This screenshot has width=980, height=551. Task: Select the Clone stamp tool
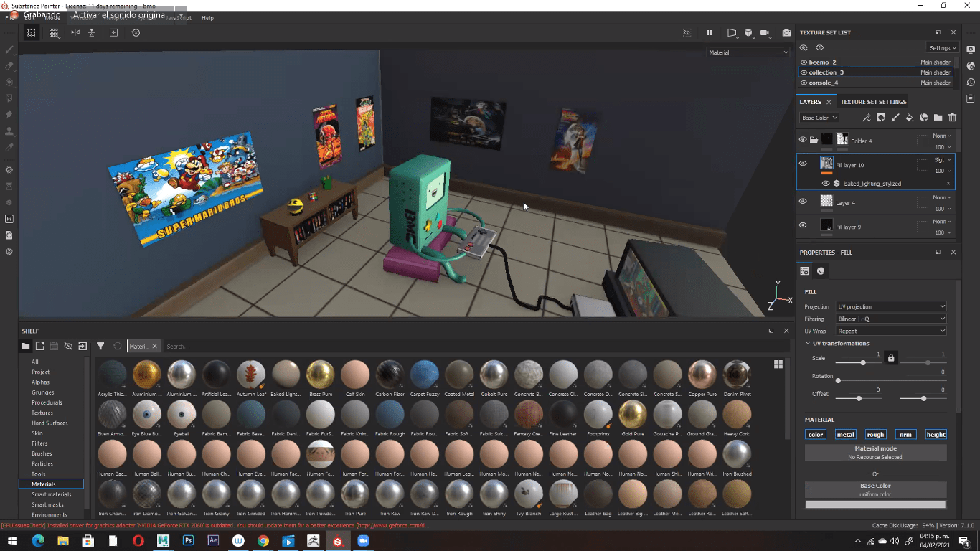pyautogui.click(x=9, y=131)
